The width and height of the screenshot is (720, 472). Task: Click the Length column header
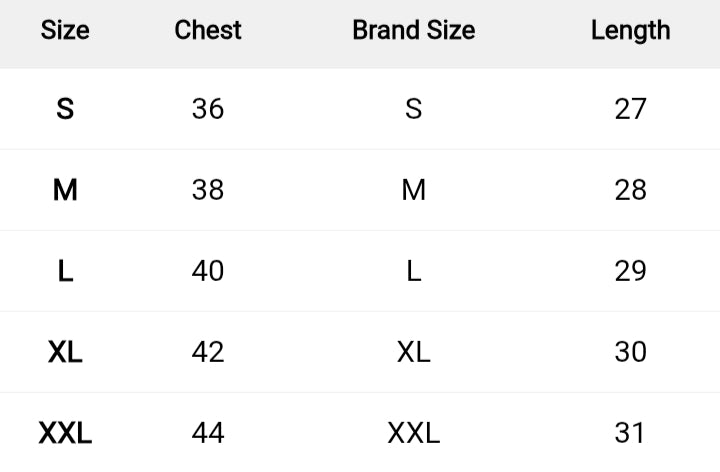(x=630, y=30)
